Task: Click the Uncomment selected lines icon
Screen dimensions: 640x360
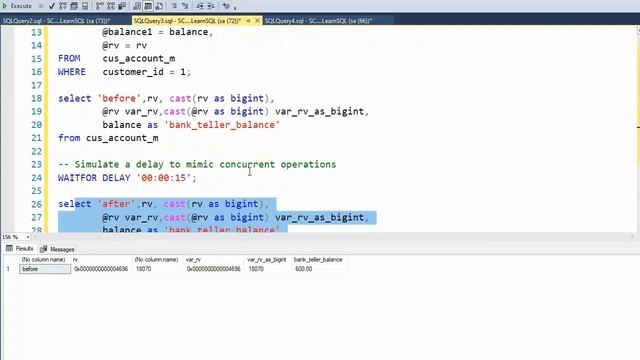Action: click(x=185, y=6)
